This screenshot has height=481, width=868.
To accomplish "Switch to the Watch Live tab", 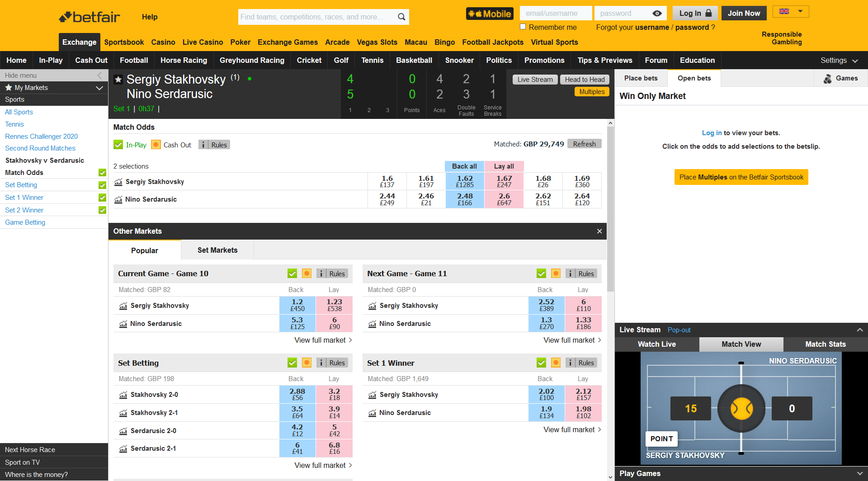I will point(657,344).
